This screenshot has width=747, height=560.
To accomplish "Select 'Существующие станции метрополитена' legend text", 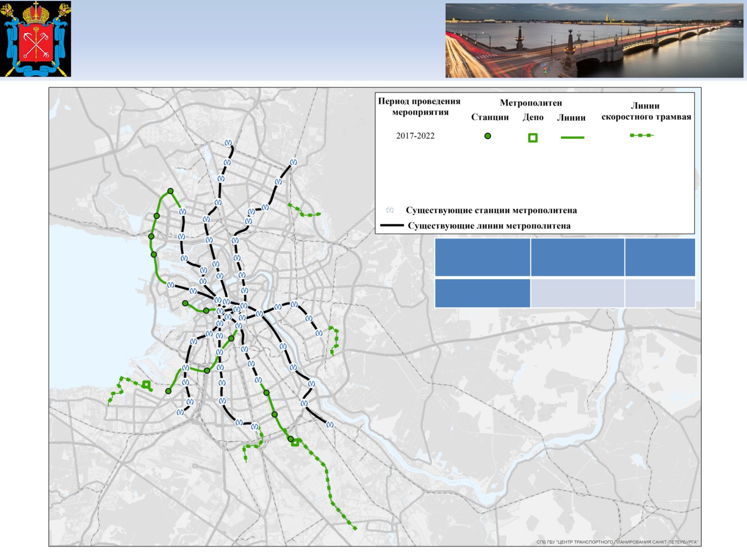I will point(492,210).
